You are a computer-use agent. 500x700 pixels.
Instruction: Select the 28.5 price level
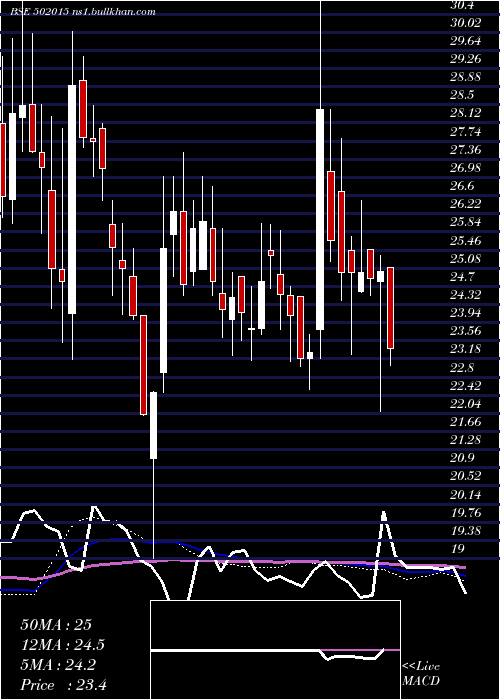[463, 96]
